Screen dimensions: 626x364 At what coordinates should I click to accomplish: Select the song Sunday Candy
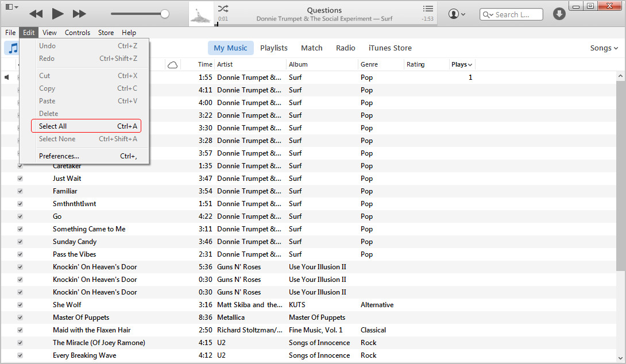click(x=75, y=242)
